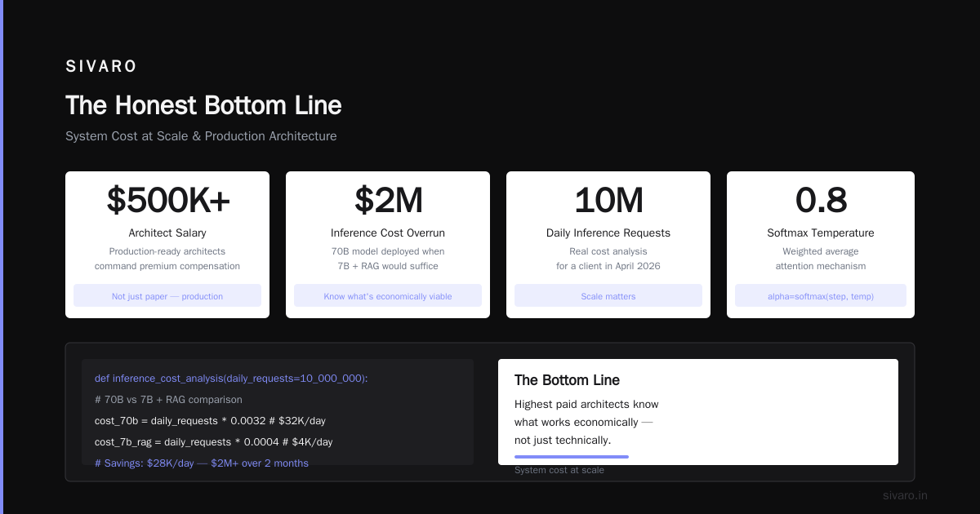Click "Know what's economically viable" tag
Screen dimensions: 980x514
[x=388, y=296]
